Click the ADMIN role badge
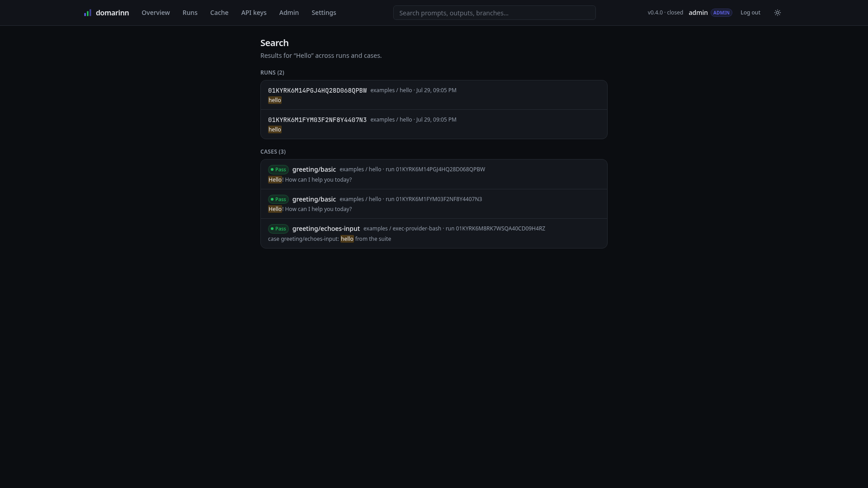The image size is (868, 488). [721, 13]
